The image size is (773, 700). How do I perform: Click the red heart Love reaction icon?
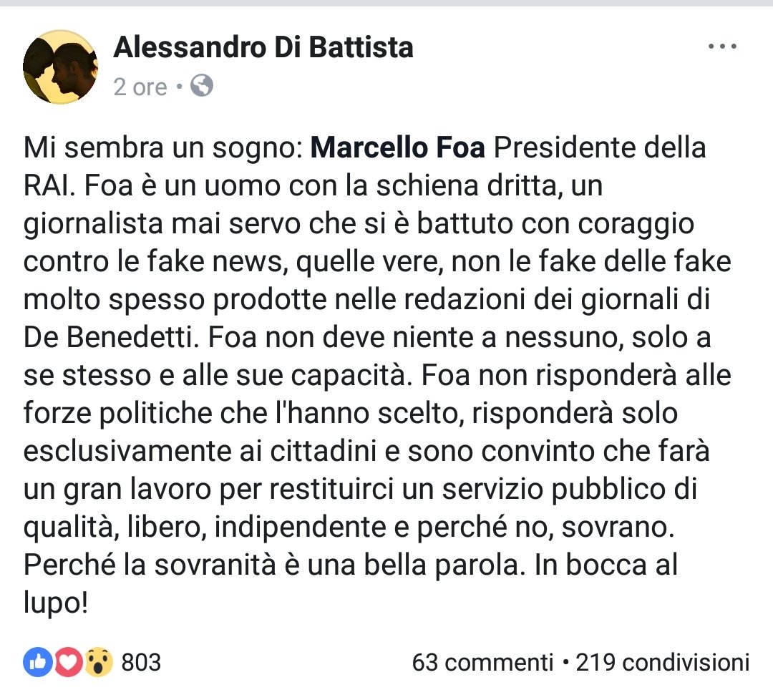(x=67, y=662)
